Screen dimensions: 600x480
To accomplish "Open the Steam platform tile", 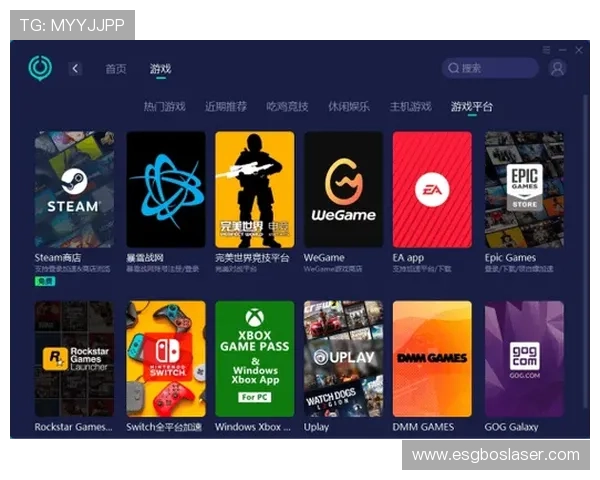I will (74, 189).
